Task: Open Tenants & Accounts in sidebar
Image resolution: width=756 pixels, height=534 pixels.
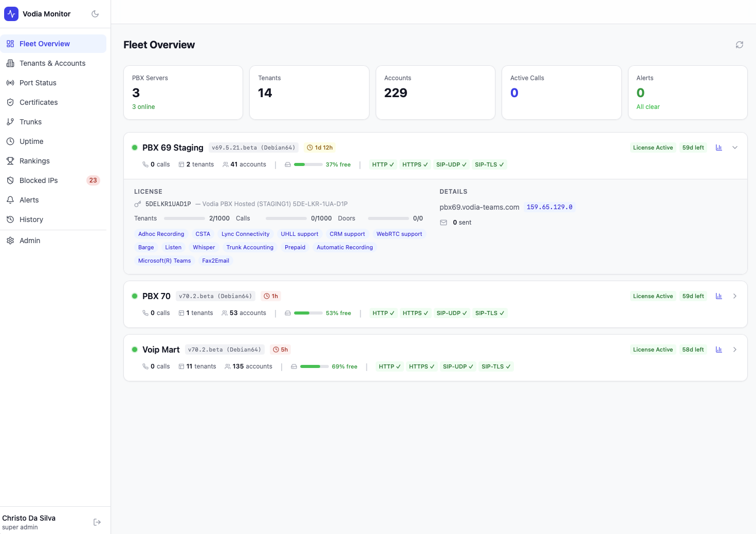Action: [52, 63]
